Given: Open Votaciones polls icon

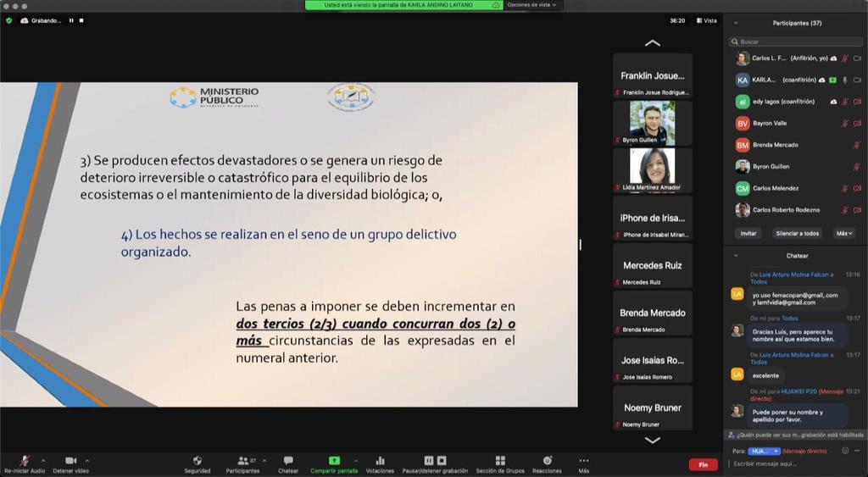Looking at the screenshot, I should pos(380,460).
